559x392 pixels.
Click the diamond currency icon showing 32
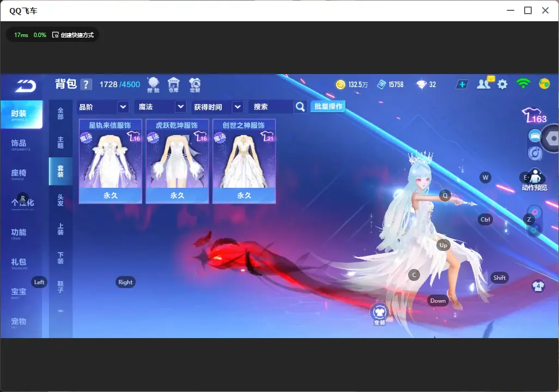(421, 84)
